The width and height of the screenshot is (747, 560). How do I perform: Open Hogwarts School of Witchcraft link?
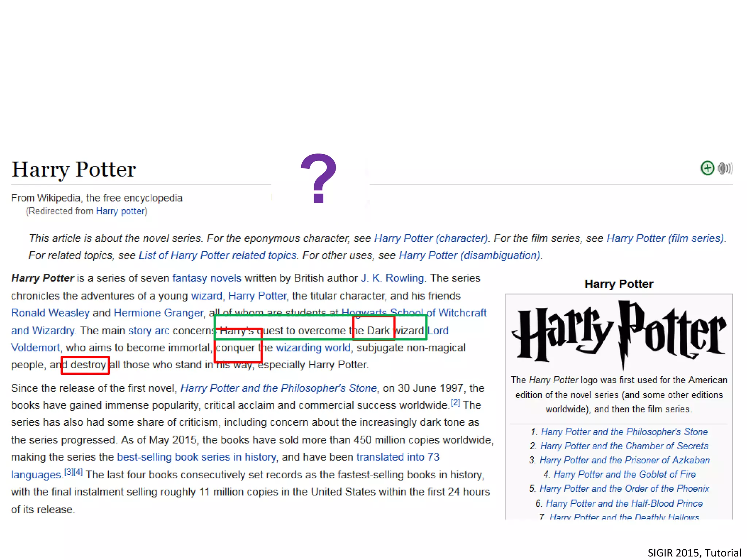(414, 312)
